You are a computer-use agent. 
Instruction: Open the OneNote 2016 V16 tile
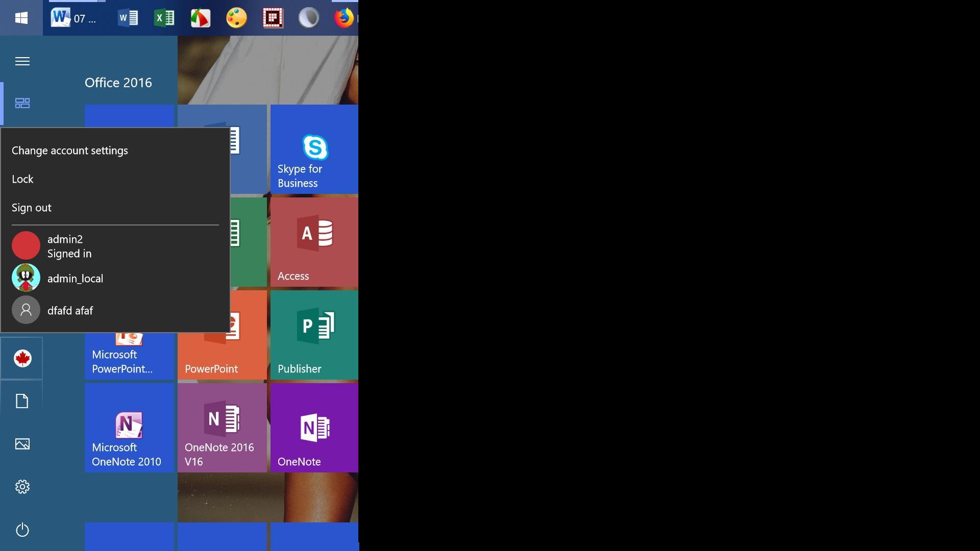point(222,428)
